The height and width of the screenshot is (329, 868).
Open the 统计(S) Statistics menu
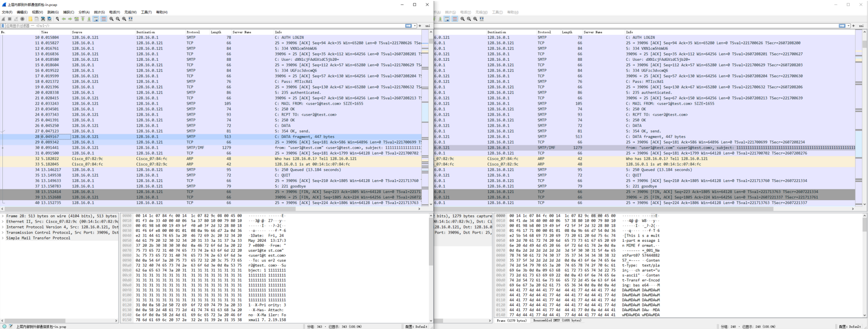point(99,12)
